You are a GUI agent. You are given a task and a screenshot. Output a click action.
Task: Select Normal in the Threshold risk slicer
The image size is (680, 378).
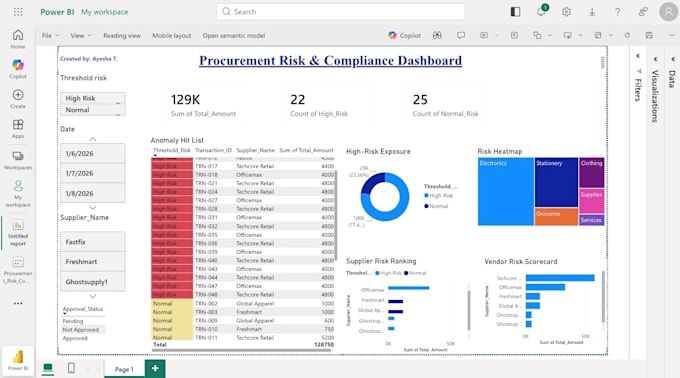click(93, 110)
